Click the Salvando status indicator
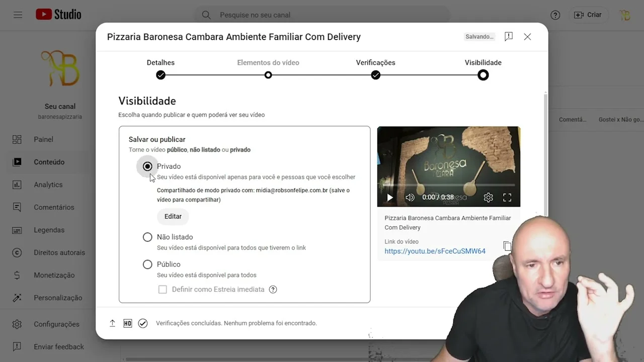Screen dimensions: 644x362 (479, 37)
